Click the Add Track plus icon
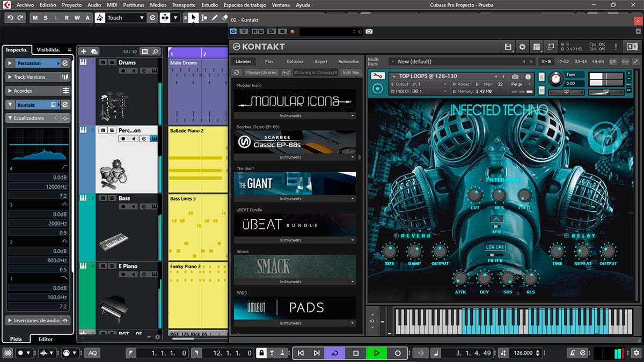Screen dimensions: 644x362 tap(83, 51)
